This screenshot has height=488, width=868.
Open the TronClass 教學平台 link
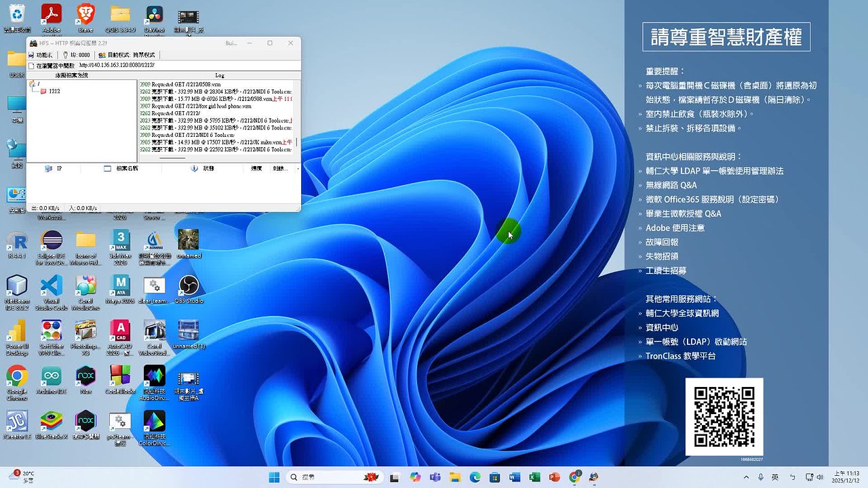pyautogui.click(x=680, y=356)
